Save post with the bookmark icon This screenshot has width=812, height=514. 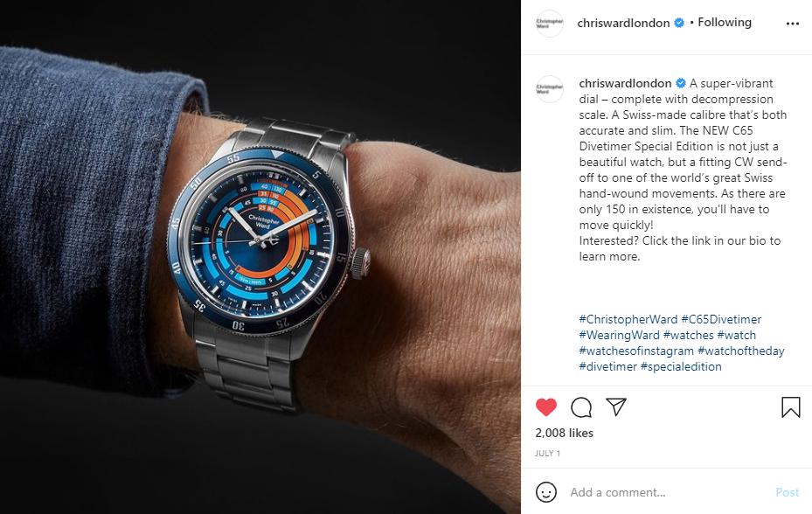[x=791, y=407]
